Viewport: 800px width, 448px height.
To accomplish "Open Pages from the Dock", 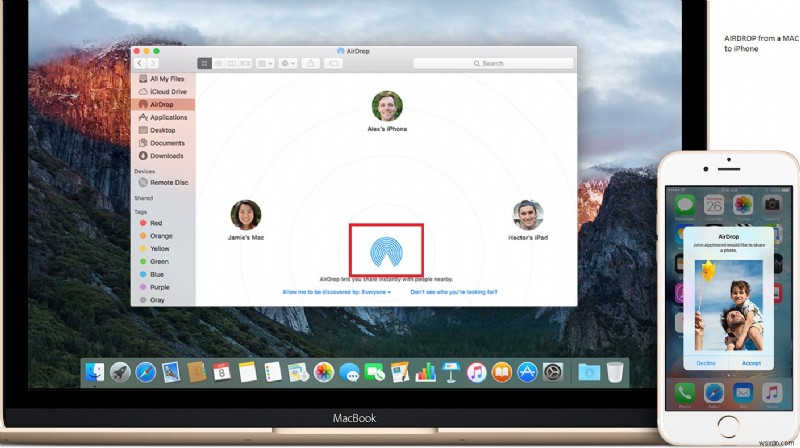I will [400, 372].
